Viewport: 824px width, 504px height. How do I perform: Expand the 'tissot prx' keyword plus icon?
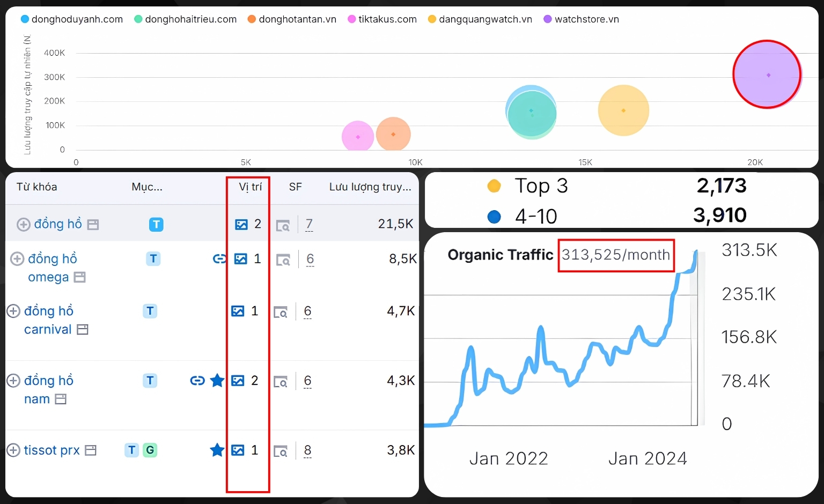coord(13,450)
